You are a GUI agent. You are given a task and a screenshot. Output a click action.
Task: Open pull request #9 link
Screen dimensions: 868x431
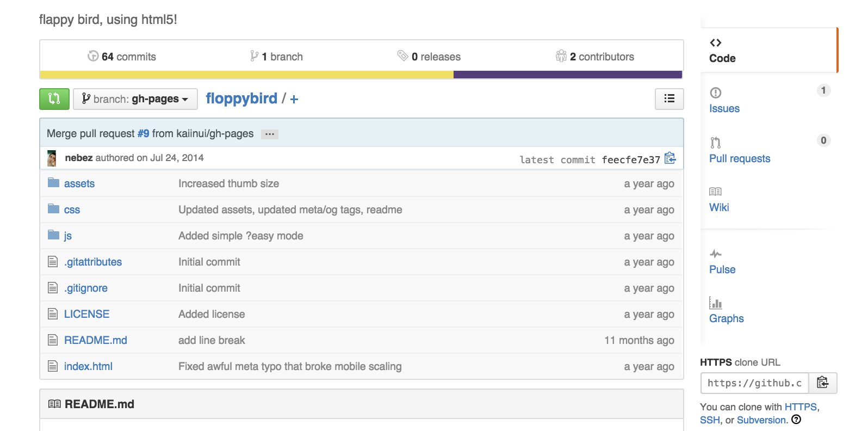(143, 133)
